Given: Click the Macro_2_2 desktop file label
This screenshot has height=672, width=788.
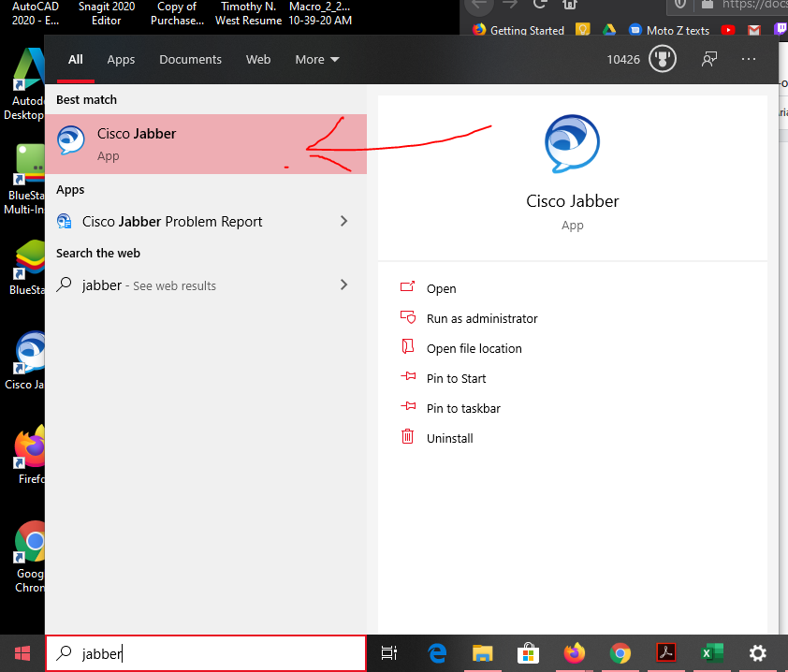Looking at the screenshot, I should pos(320,13).
